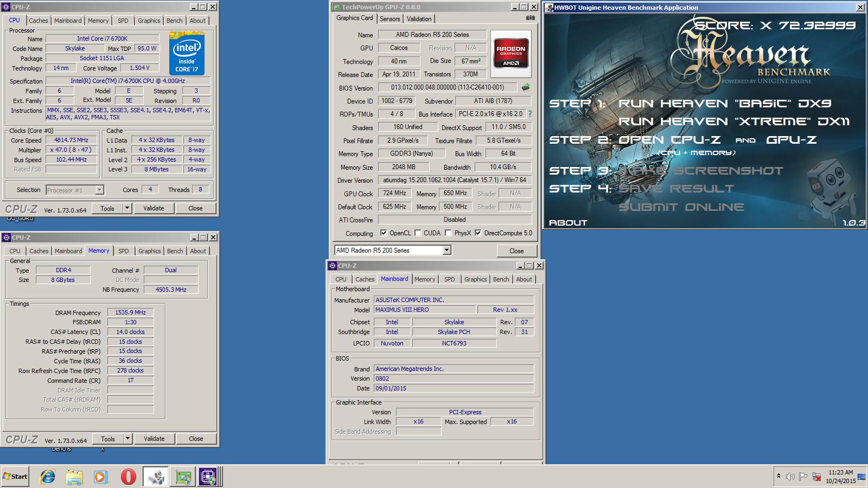Select Mainboard tab in Memory CPU-Z window

[68, 251]
